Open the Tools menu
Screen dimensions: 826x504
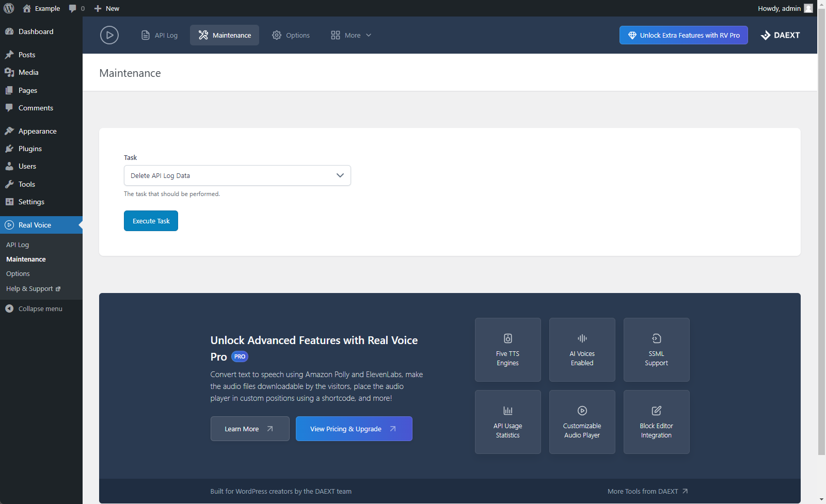[x=41, y=184]
